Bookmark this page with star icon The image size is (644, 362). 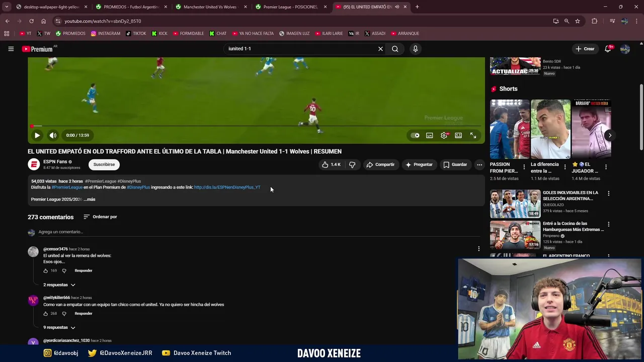point(578,21)
